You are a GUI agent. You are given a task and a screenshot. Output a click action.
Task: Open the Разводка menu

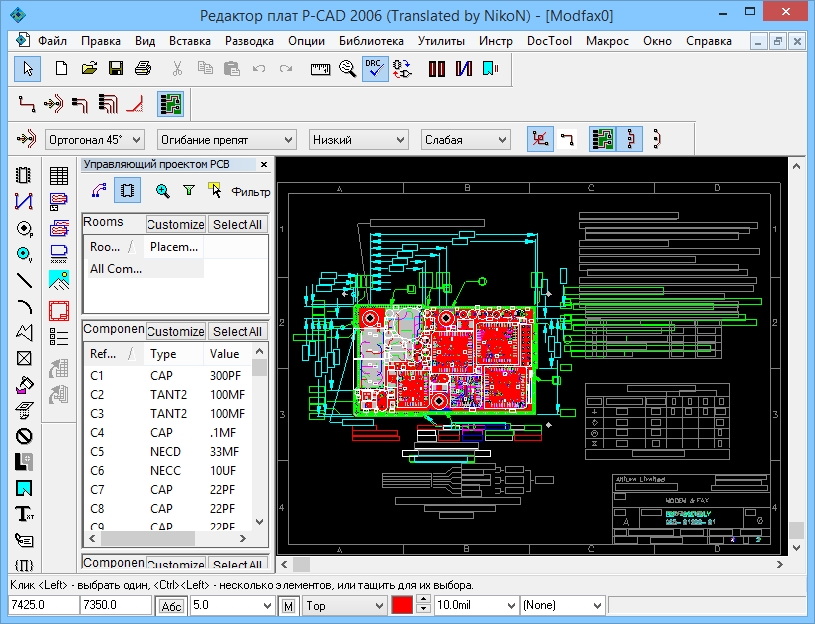249,41
